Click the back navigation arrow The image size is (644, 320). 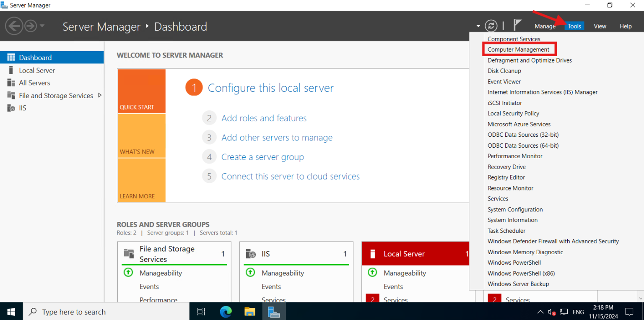[14, 26]
